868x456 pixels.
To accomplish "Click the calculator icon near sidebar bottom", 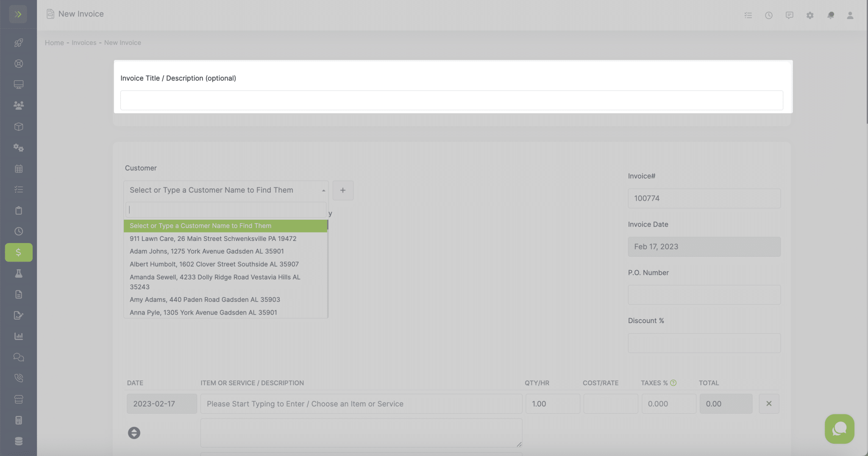I will click(18, 420).
